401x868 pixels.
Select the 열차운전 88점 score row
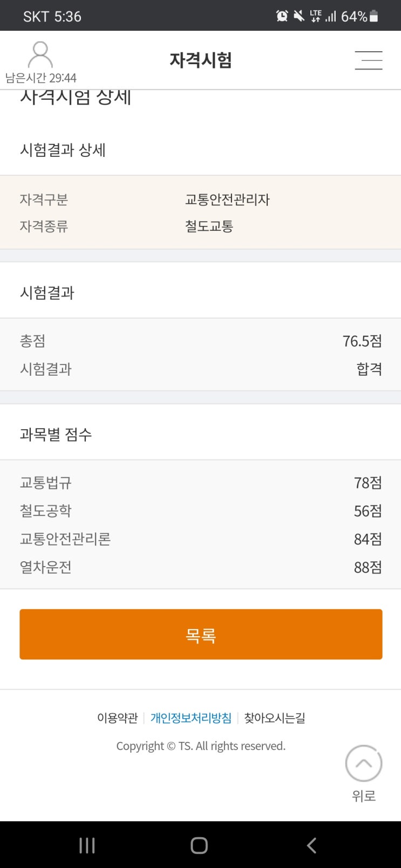click(201, 567)
